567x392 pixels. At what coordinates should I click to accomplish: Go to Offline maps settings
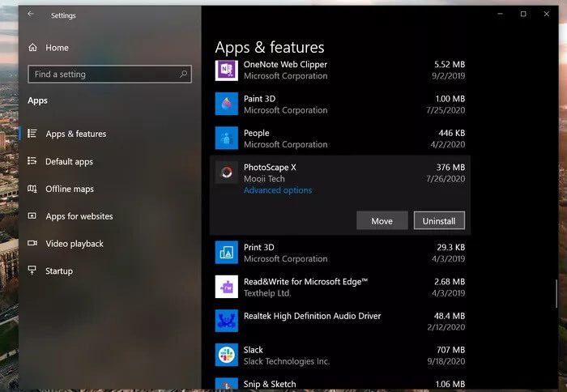click(70, 189)
